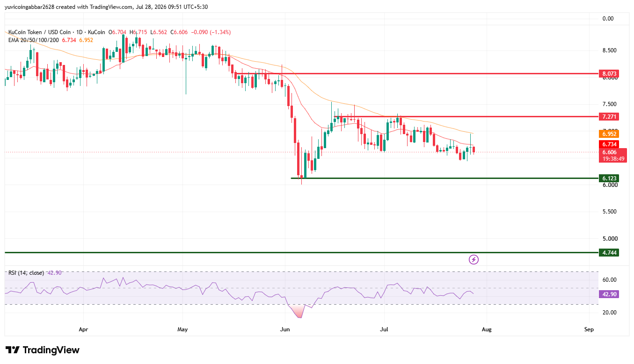Click the countdown timer 19:38:49

click(x=613, y=159)
